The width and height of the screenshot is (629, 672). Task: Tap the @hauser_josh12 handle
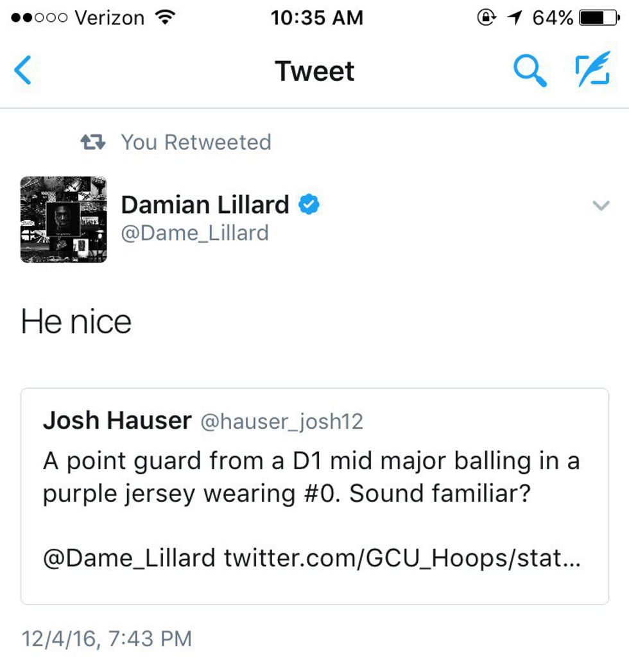(282, 422)
